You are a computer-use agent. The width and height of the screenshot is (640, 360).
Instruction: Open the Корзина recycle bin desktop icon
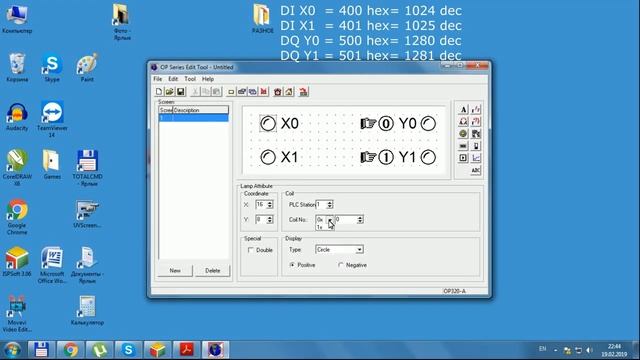[x=17, y=68]
